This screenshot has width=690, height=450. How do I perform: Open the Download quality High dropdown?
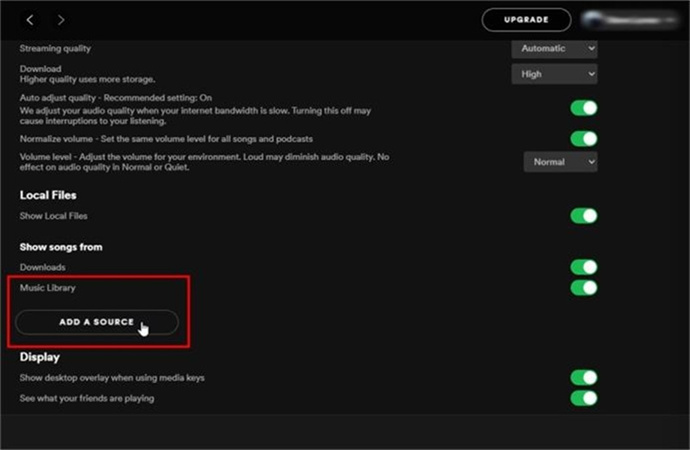coord(554,74)
